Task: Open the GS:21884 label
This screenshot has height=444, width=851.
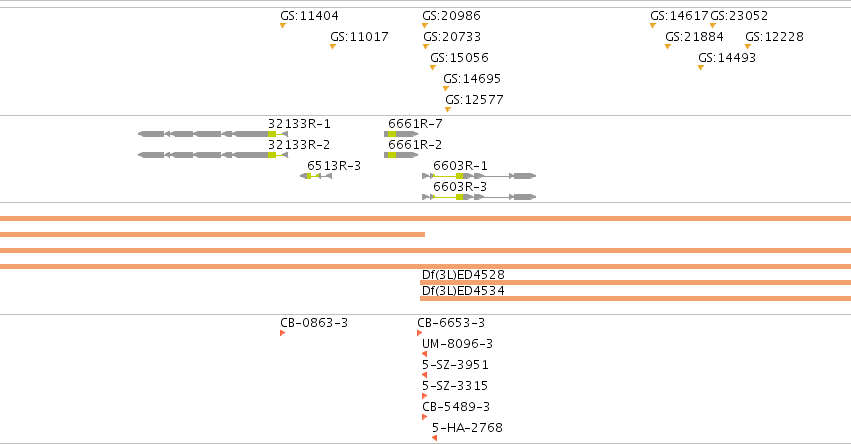Action: (694, 37)
